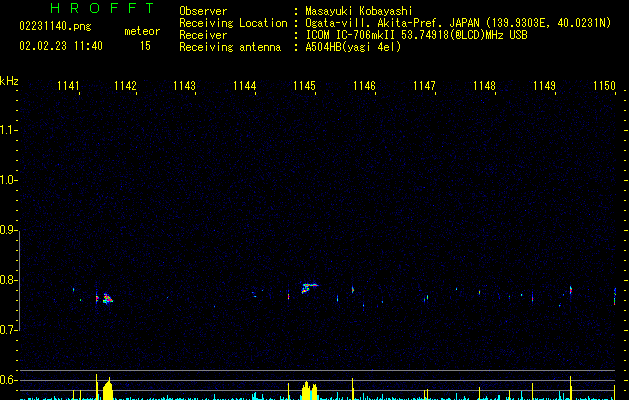Click observer name Masayuki Kobayashi

click(x=359, y=11)
